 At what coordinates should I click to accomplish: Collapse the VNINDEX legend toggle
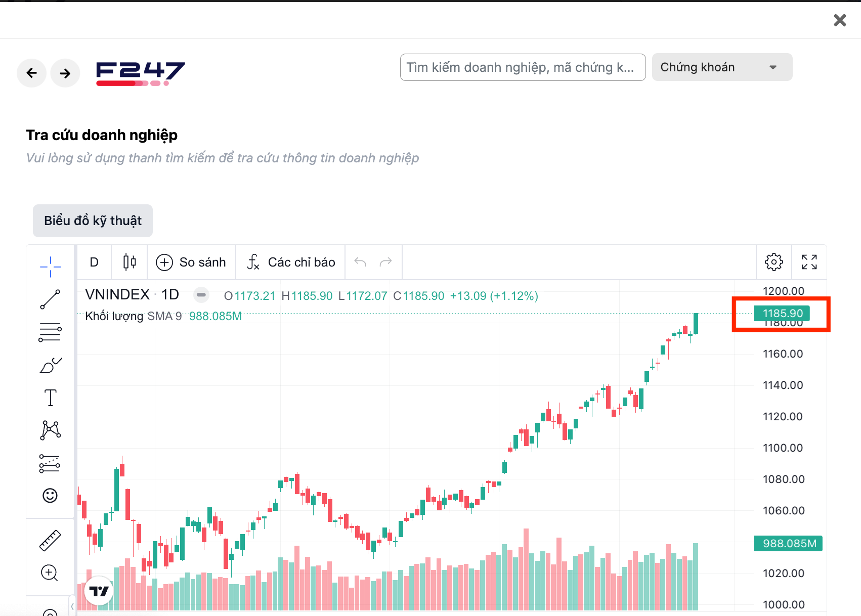pos(201,295)
